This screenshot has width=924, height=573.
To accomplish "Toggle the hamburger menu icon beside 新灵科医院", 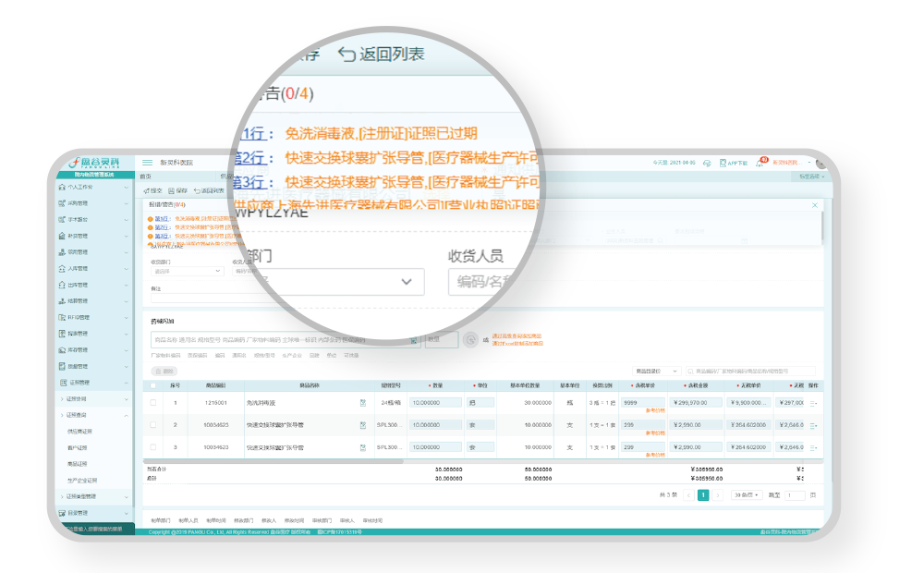I will pyautogui.click(x=147, y=162).
